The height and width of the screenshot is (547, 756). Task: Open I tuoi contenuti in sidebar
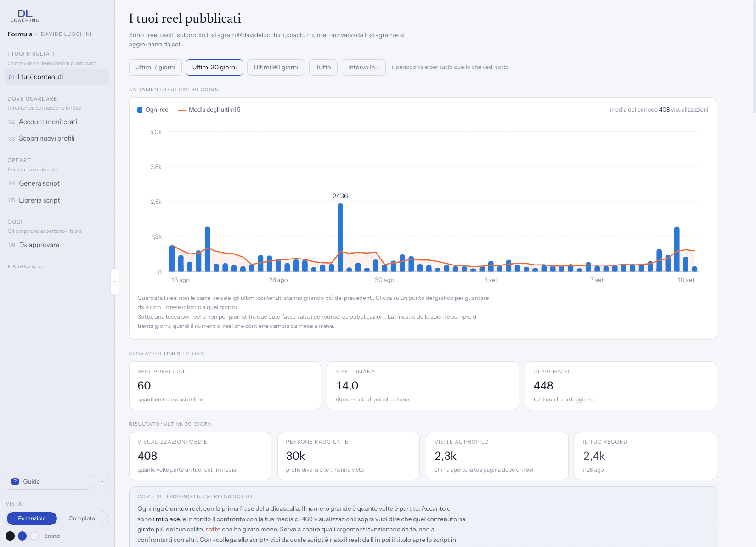[x=57, y=77]
